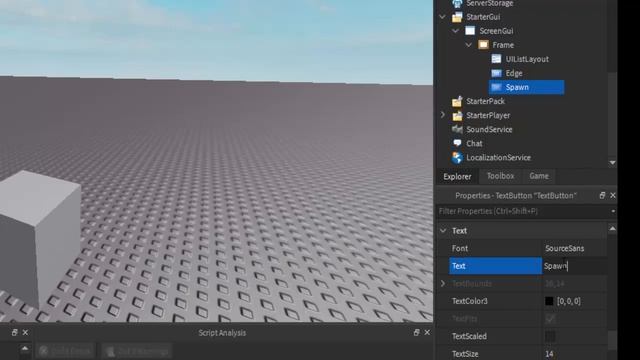Image resolution: width=640 pixels, height=360 pixels.
Task: Select Frame in the Explorer tree
Action: [x=503, y=45]
